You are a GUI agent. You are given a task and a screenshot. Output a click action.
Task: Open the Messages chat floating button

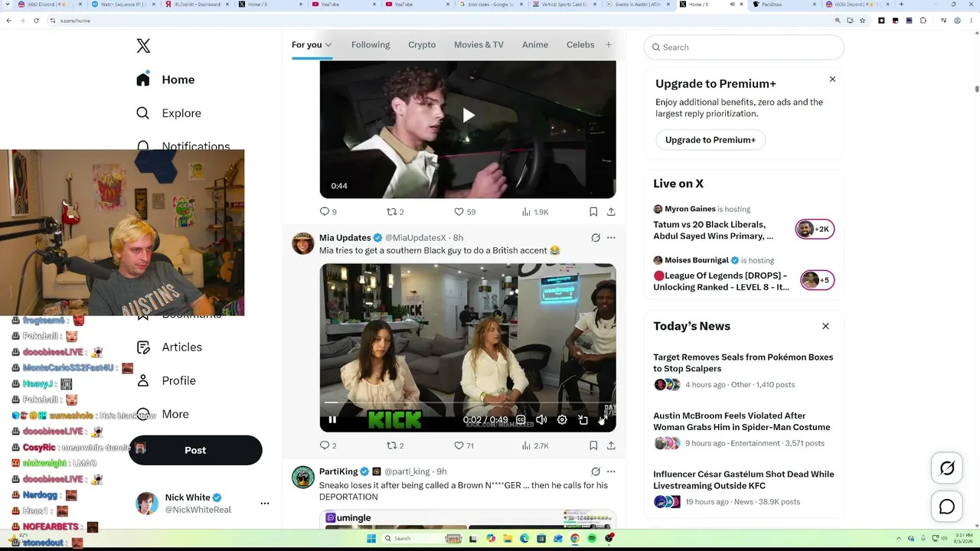pos(947,507)
